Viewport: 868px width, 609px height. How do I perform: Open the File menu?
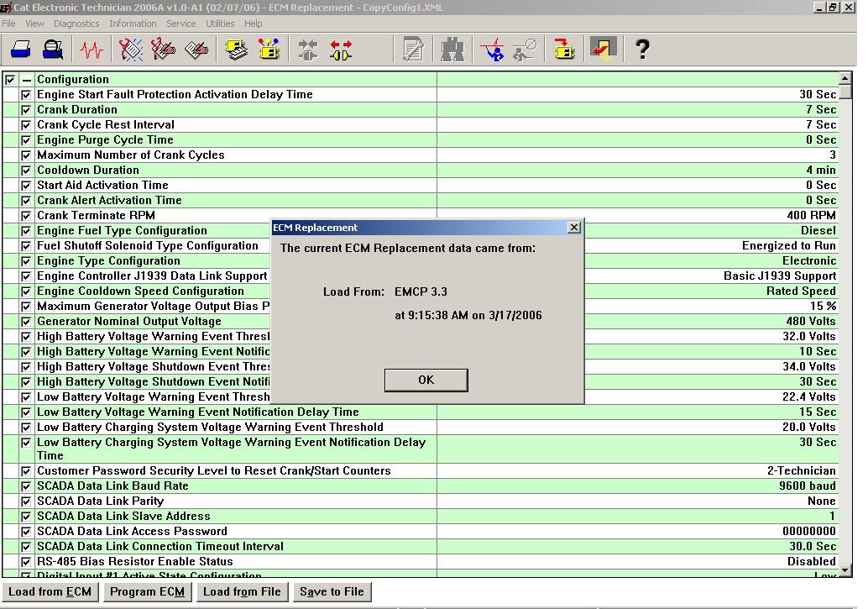pos(8,24)
